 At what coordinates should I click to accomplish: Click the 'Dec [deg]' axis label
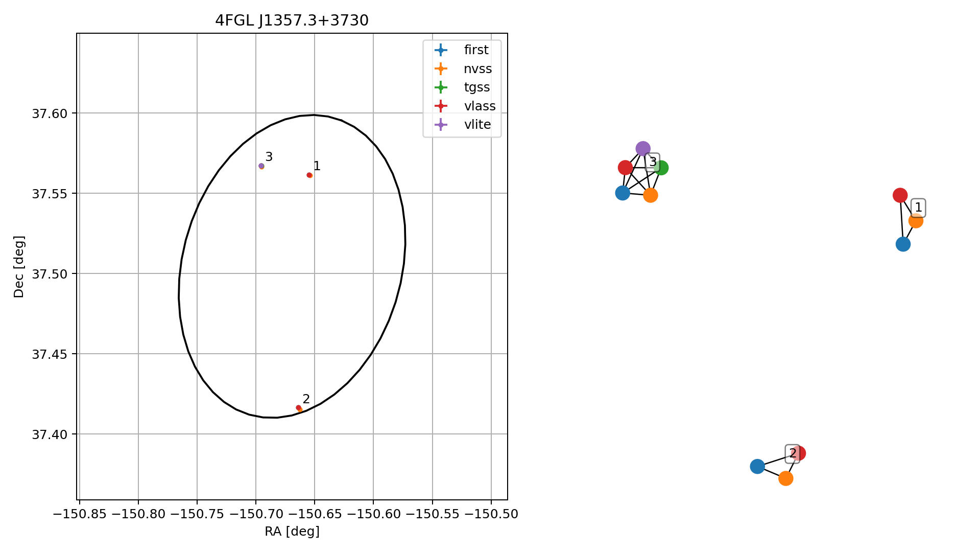point(19,267)
